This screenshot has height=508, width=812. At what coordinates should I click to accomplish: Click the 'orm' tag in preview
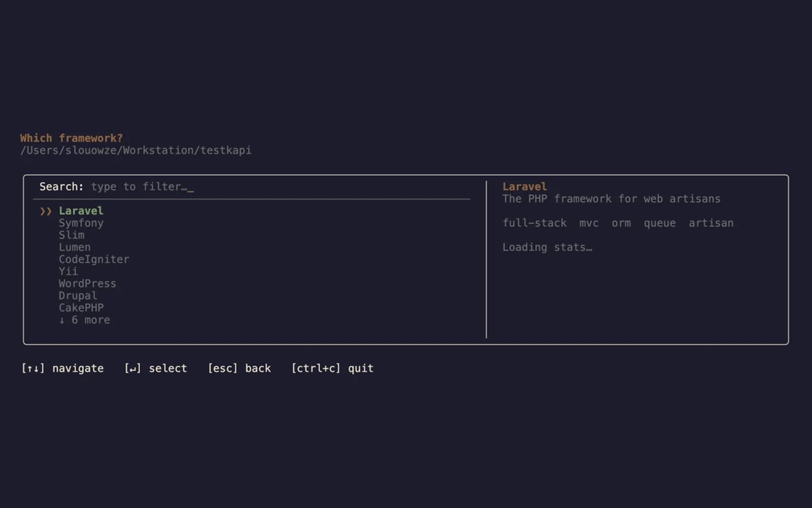pyautogui.click(x=621, y=223)
